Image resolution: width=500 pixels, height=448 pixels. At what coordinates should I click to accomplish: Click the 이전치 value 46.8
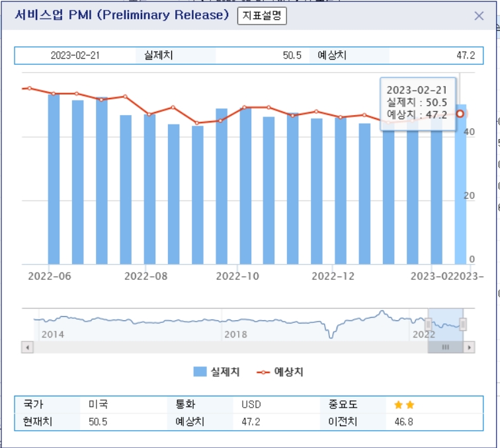[403, 422]
